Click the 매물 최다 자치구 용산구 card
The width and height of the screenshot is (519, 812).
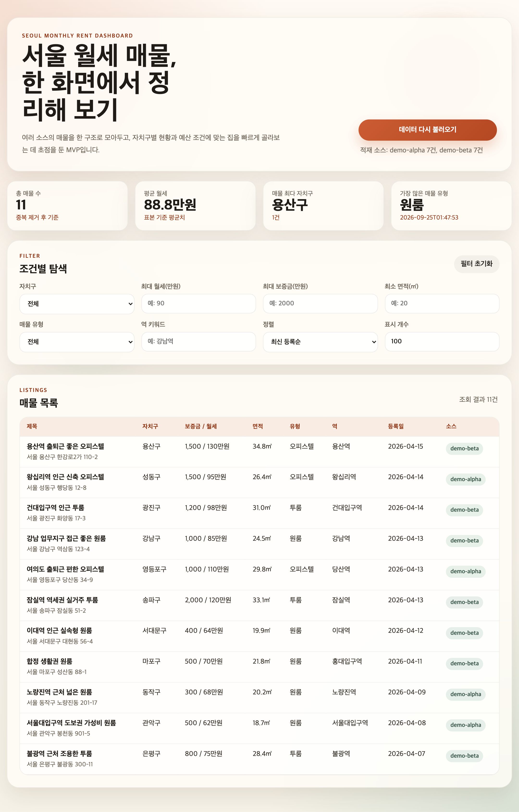[x=323, y=206]
